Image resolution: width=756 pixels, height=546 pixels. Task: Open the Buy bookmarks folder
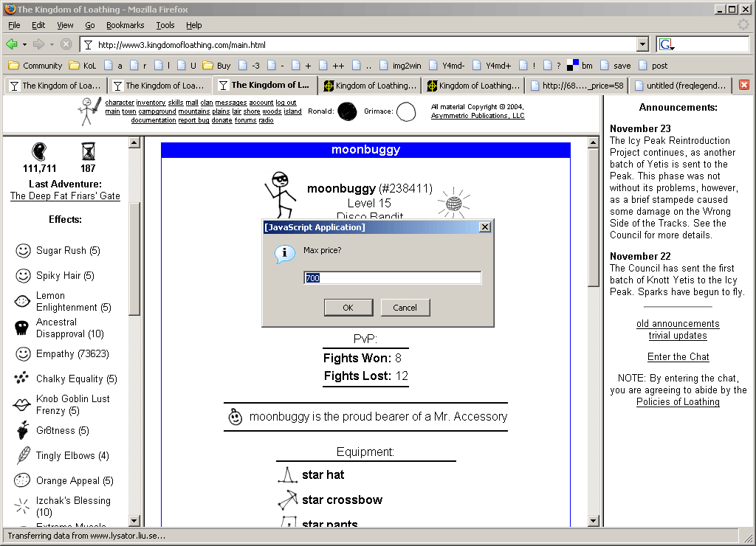click(x=216, y=66)
